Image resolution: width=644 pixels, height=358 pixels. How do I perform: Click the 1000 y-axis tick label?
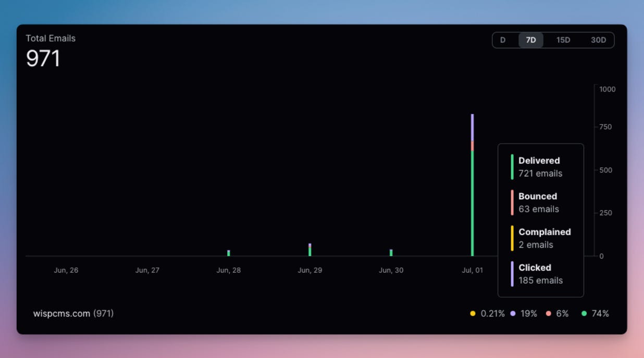tap(608, 89)
